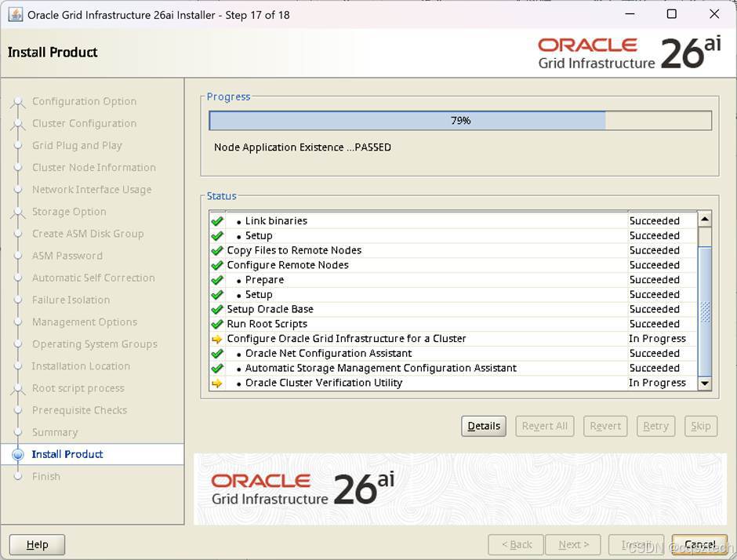Select Network Interface Usage step

92,190
